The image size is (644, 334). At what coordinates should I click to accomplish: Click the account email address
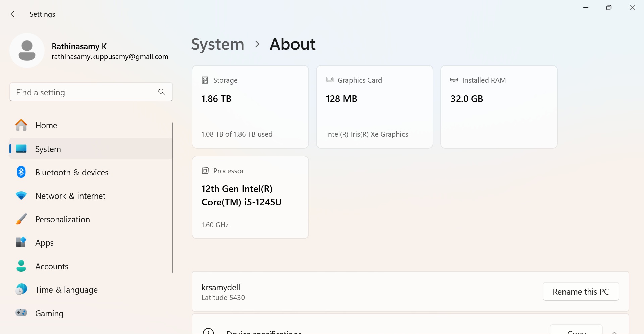pyautogui.click(x=110, y=57)
